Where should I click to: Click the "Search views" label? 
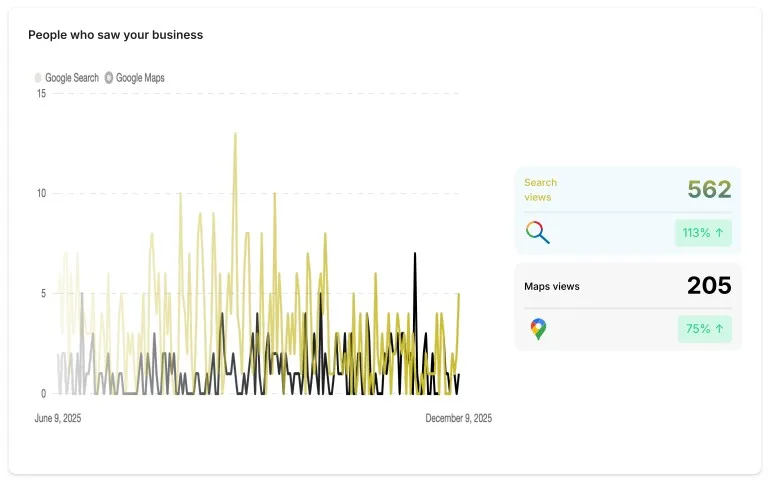click(x=541, y=190)
